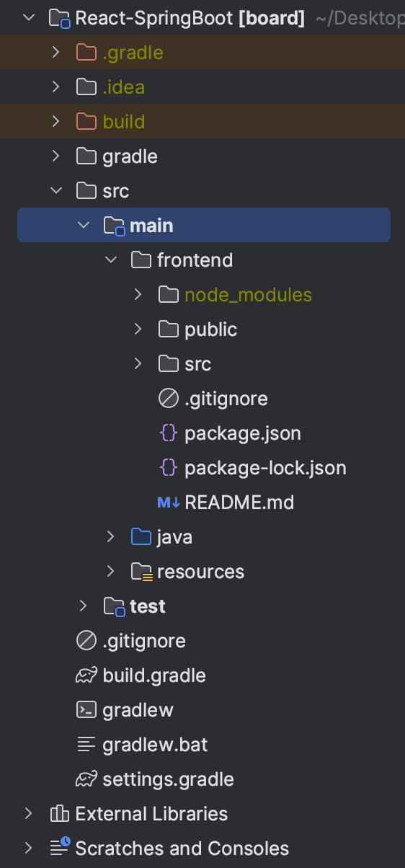Select the public folder entry
The width and height of the screenshot is (405, 868).
(x=210, y=329)
